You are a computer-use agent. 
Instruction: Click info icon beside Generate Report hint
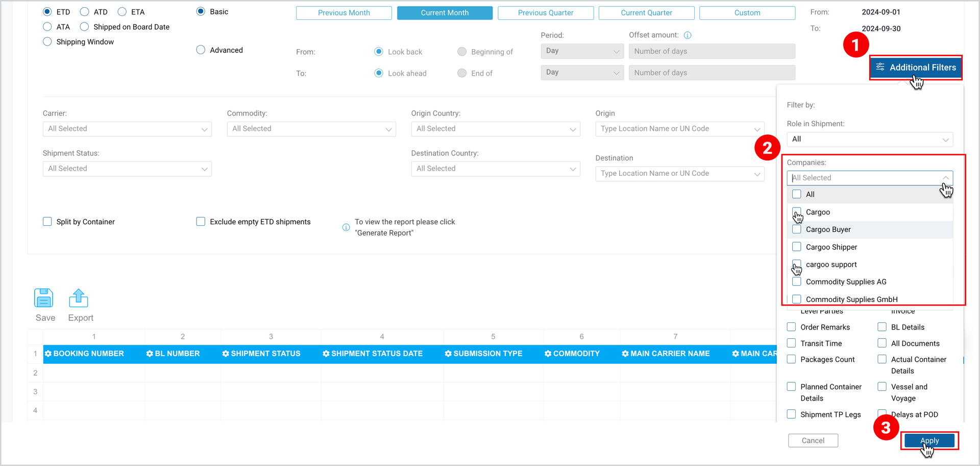[346, 227]
